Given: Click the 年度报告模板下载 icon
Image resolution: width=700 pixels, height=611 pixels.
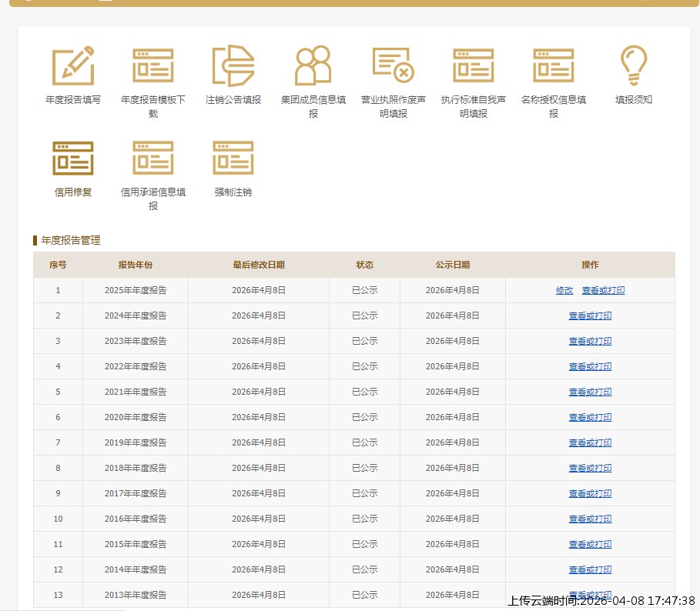Looking at the screenshot, I should [152, 66].
